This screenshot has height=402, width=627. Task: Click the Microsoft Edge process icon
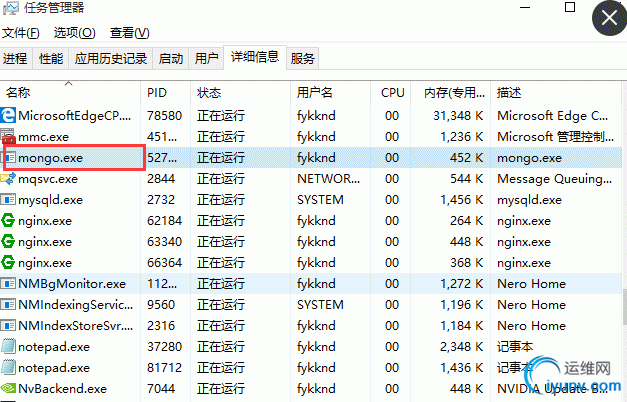click(8, 115)
